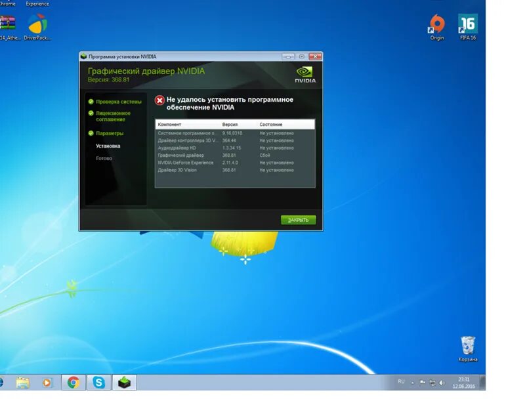Open Windows Media Player from taskbar
525x420 pixels.
(47, 383)
